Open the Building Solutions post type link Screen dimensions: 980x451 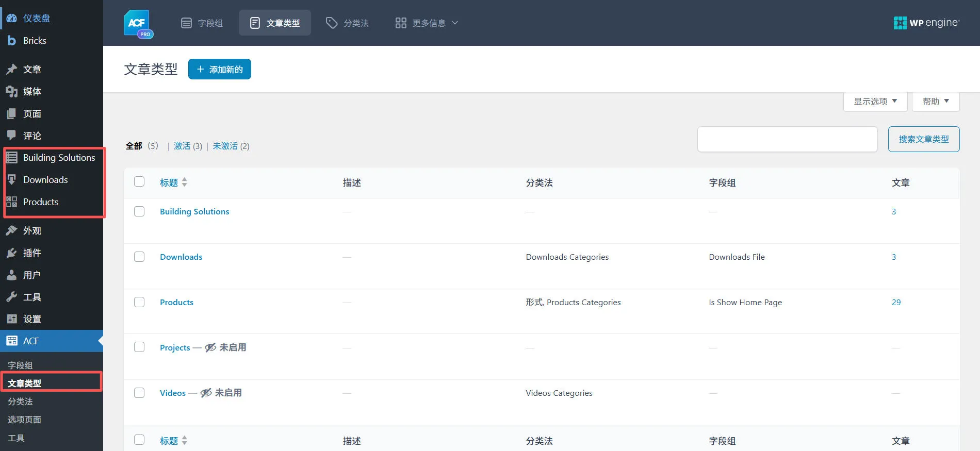pyautogui.click(x=194, y=211)
